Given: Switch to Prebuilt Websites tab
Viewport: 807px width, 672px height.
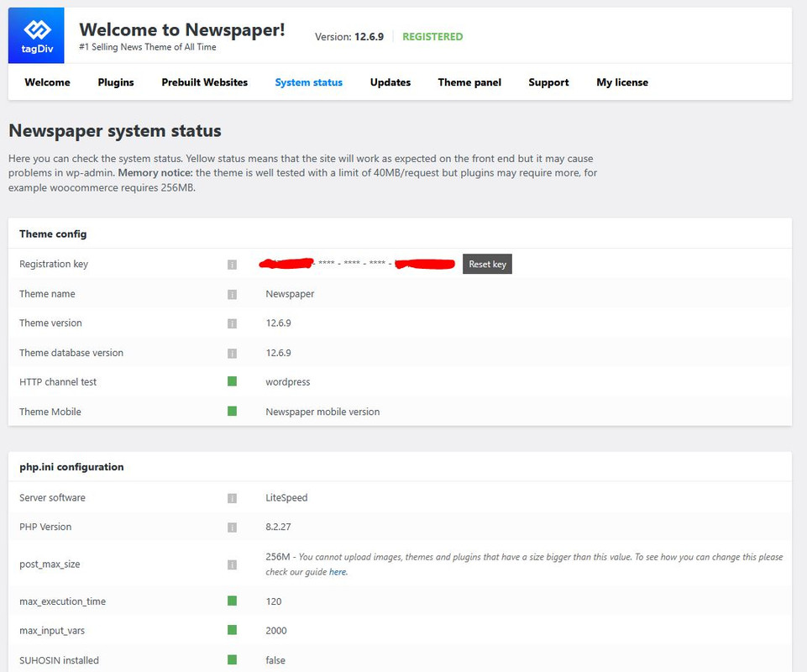Looking at the screenshot, I should point(204,82).
